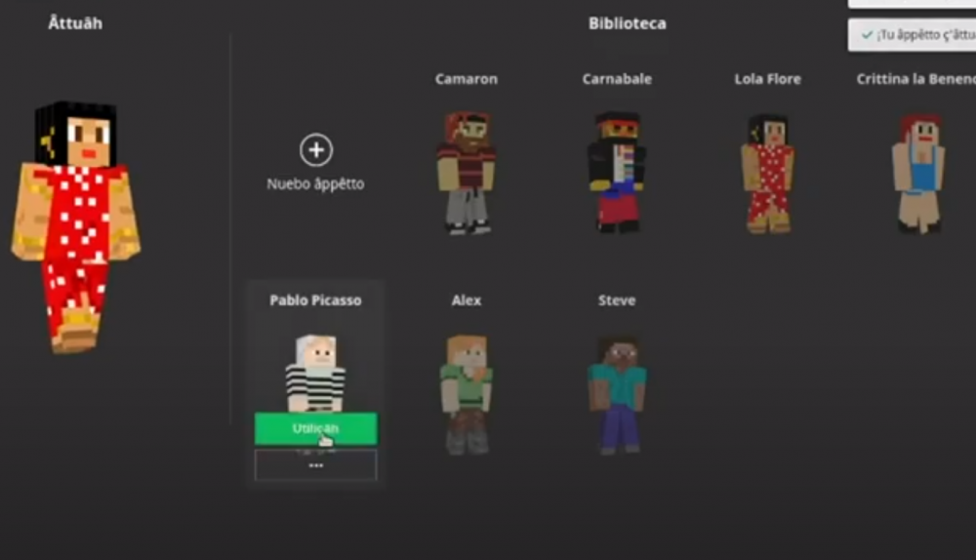Click the Pablo Picasso striped-shirt skin

(x=314, y=372)
